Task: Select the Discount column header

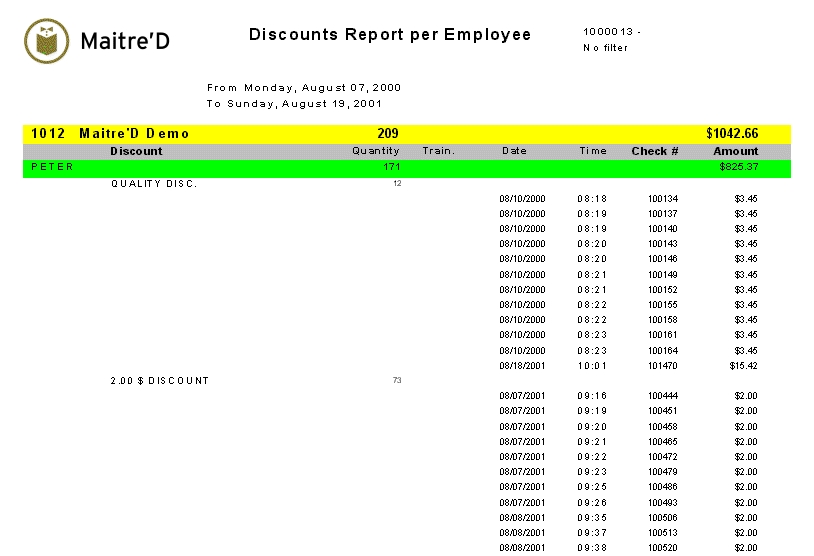Action: [x=136, y=151]
